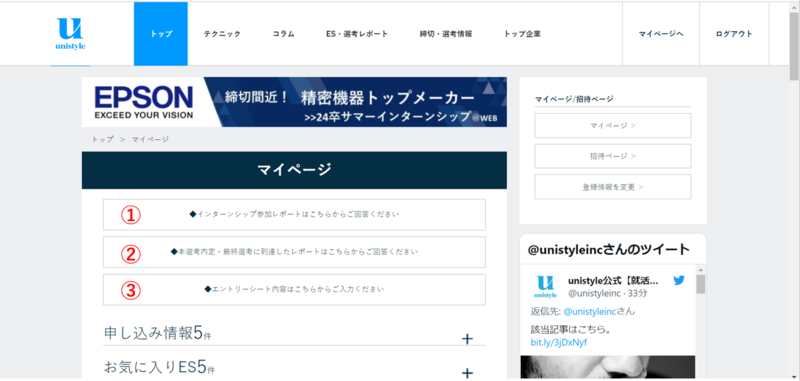Open the EPSON summer internship banner

point(294,102)
